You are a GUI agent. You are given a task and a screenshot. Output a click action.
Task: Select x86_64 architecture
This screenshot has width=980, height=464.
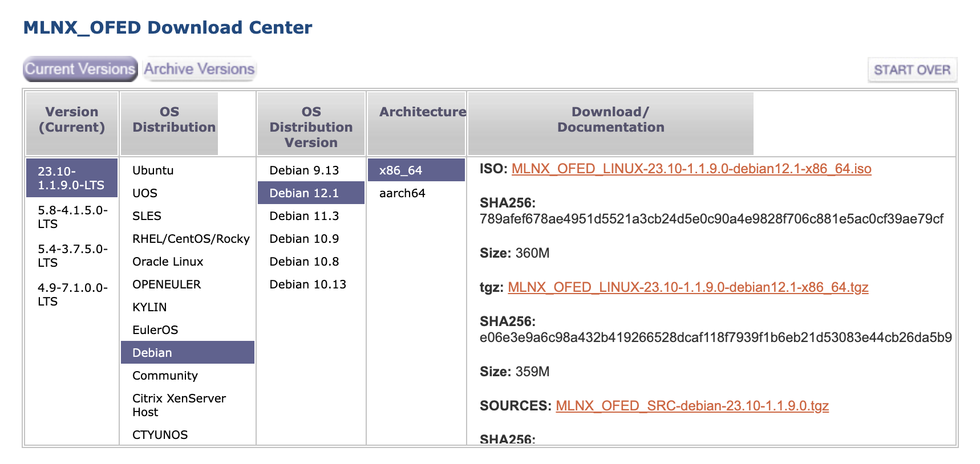416,170
